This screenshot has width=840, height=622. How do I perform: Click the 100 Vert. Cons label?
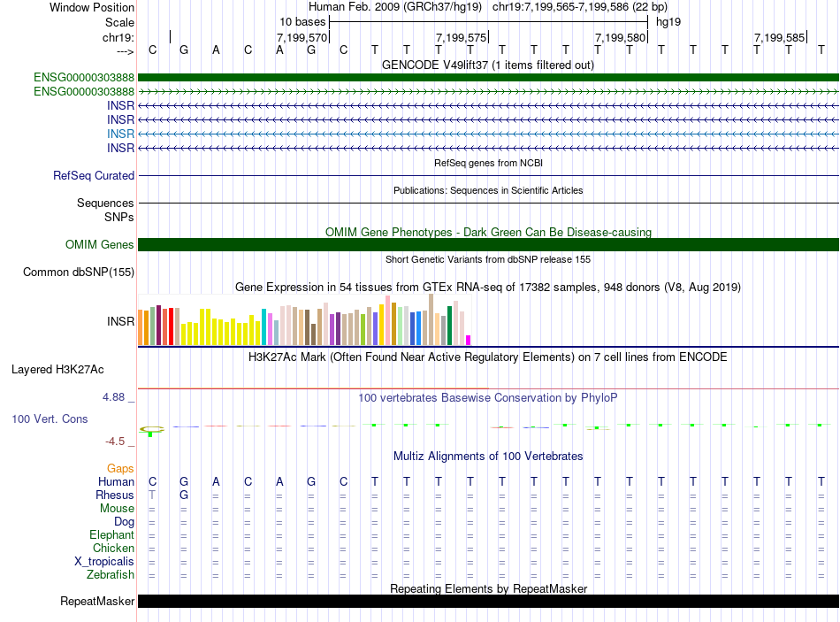(x=50, y=419)
